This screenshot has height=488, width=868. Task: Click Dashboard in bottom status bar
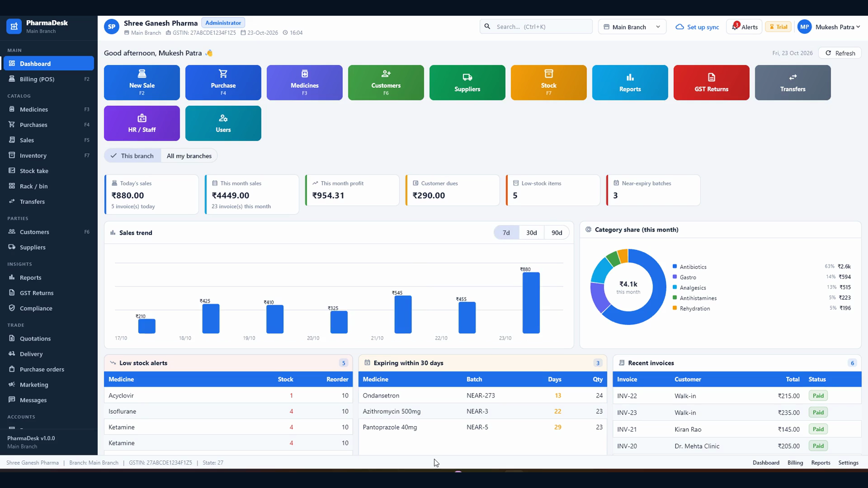click(765, 463)
